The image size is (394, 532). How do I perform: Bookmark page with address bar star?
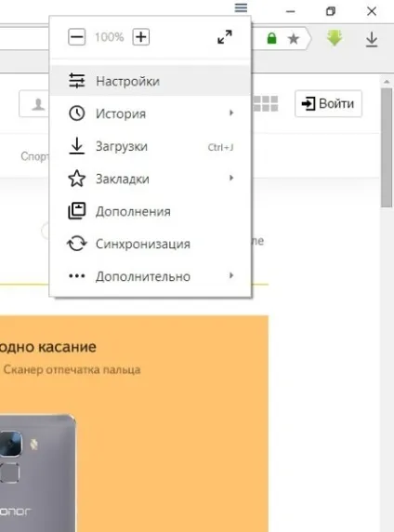tap(294, 39)
